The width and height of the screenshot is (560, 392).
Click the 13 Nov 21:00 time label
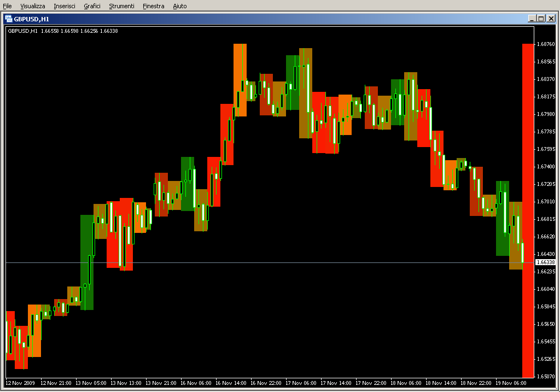[x=161, y=383]
